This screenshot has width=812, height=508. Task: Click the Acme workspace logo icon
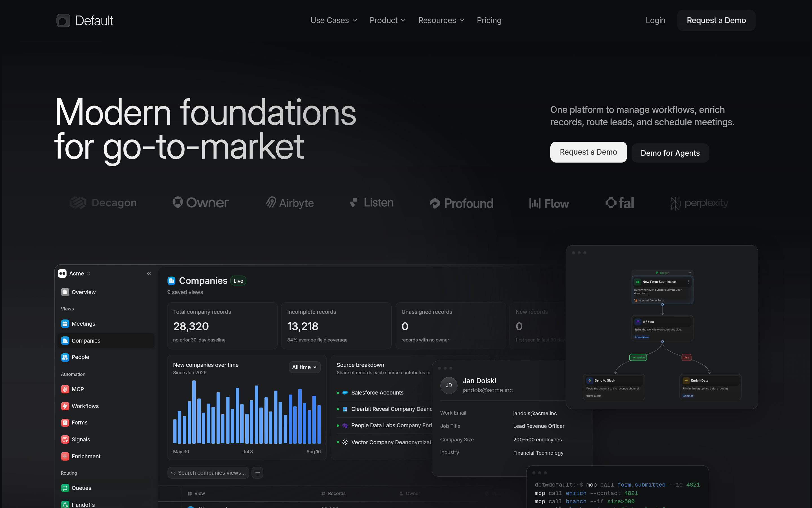pyautogui.click(x=62, y=273)
